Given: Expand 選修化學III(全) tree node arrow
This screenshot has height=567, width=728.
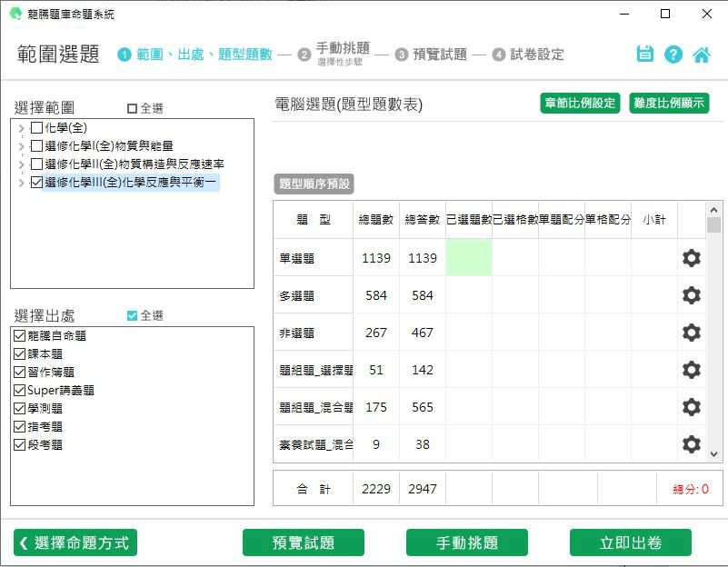Looking at the screenshot, I should coord(21,183).
